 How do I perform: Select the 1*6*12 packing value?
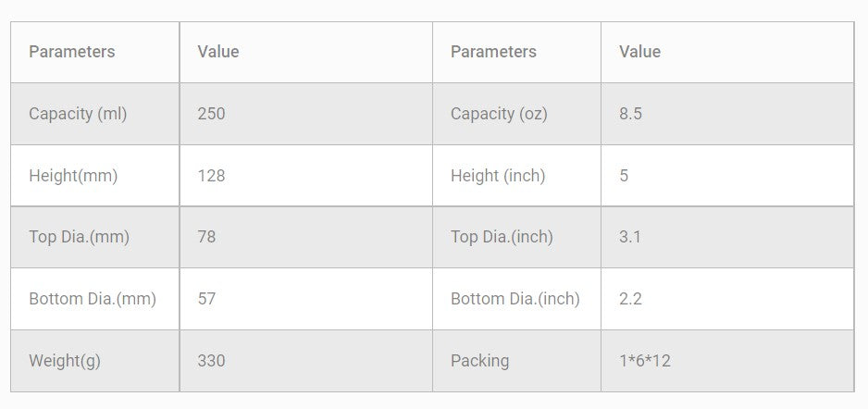645,361
